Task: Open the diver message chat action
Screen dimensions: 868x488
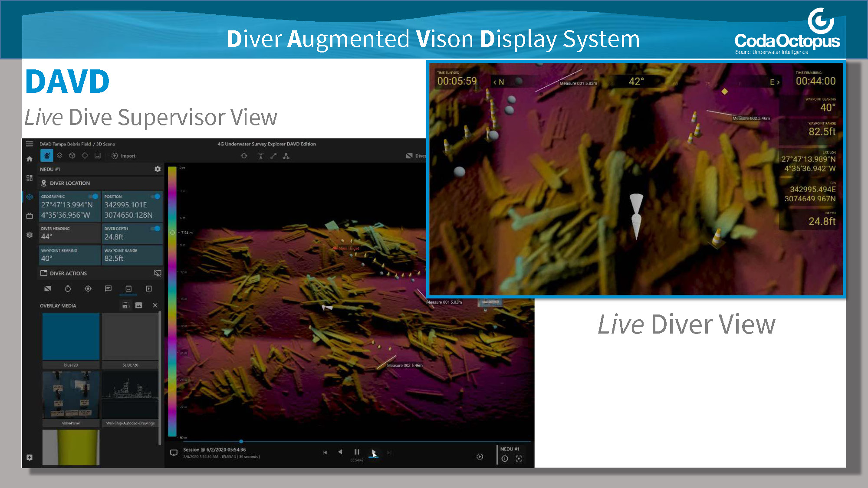Action: [108, 289]
